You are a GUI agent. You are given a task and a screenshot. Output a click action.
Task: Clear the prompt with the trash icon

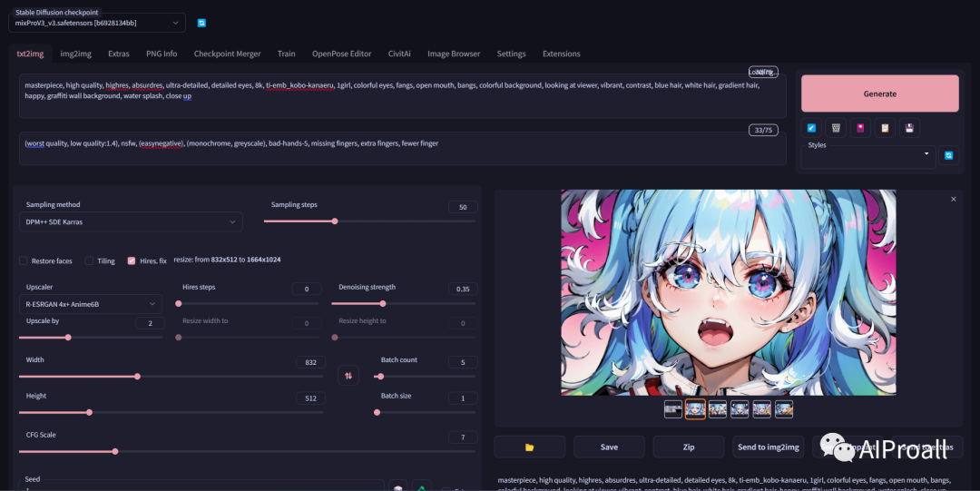click(x=836, y=128)
